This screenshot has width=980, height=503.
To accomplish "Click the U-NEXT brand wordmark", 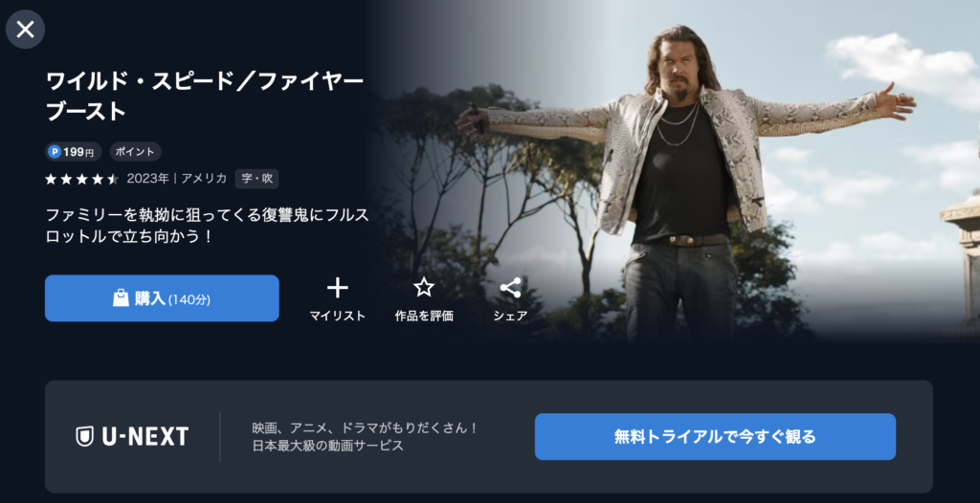I will (x=145, y=437).
